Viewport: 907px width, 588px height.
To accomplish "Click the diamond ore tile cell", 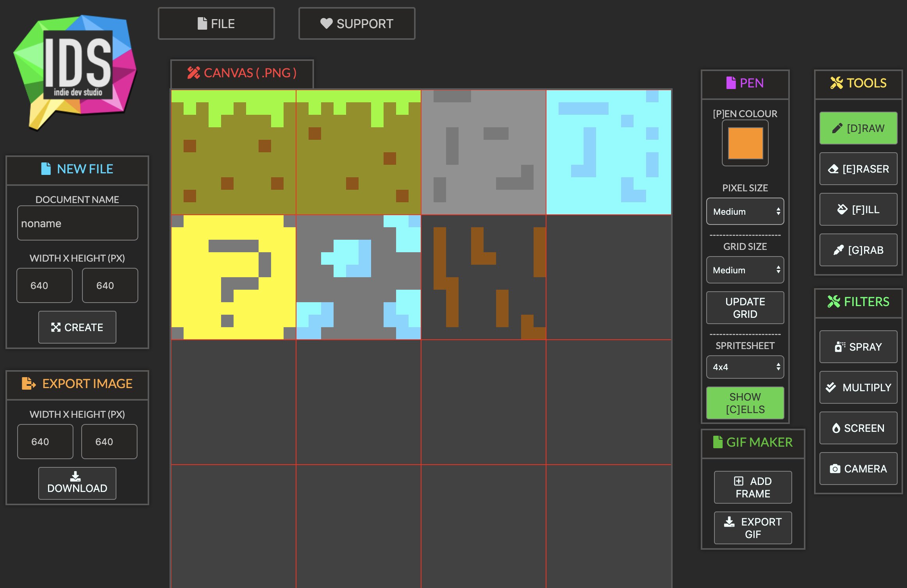I will point(359,277).
